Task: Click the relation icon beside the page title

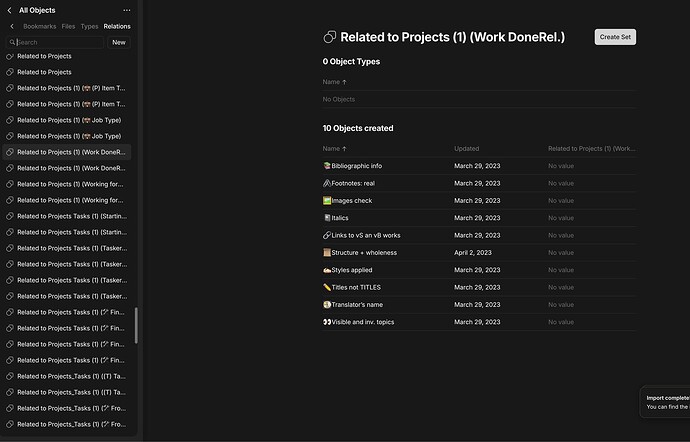Action: [x=330, y=37]
